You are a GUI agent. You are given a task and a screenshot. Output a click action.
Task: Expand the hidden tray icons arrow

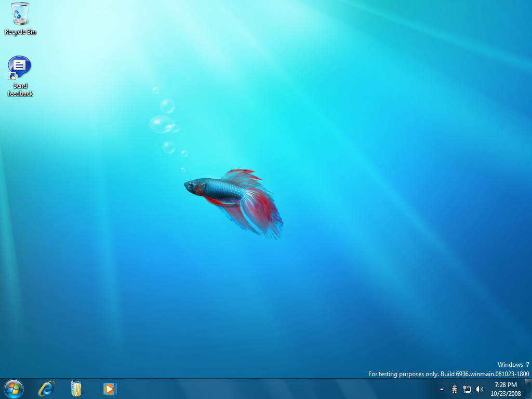click(442, 389)
